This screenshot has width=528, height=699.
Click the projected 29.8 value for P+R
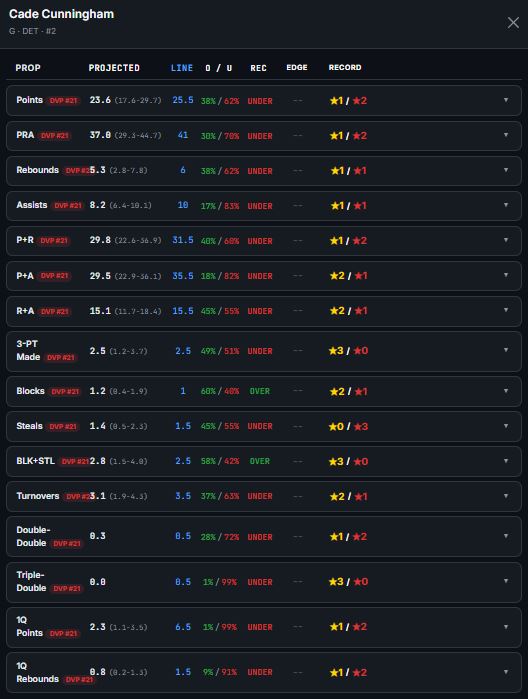100,240
